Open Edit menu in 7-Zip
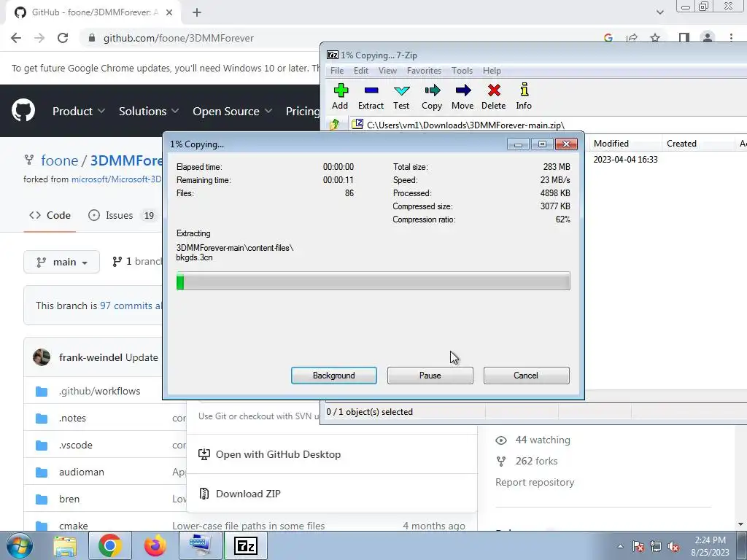Screen dimensions: 747x560 pyautogui.click(x=360, y=71)
